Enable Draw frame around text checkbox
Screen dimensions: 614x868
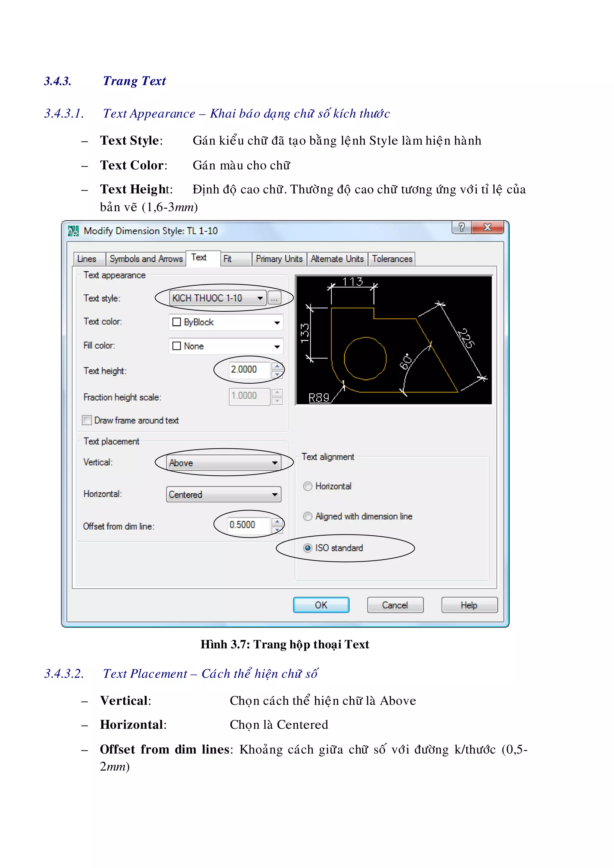(x=87, y=420)
